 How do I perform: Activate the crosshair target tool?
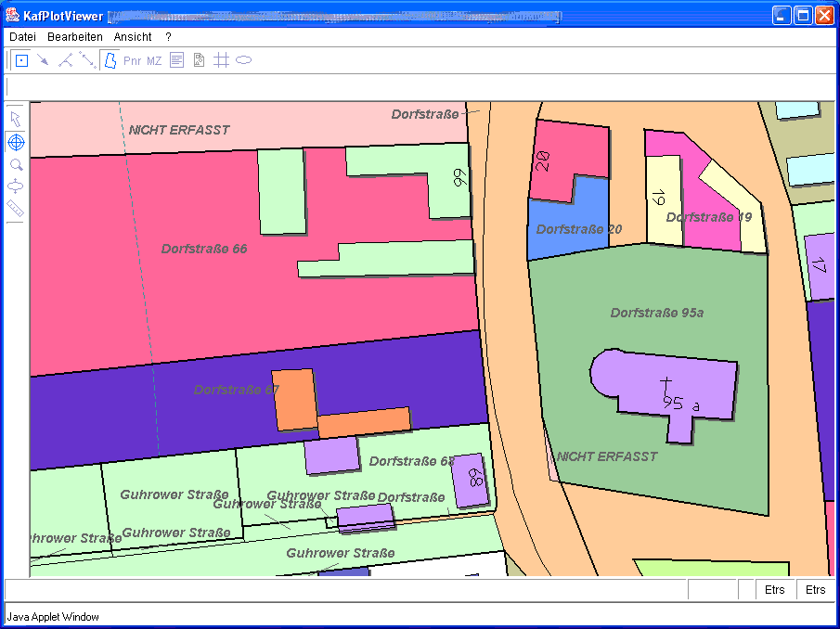[16, 142]
